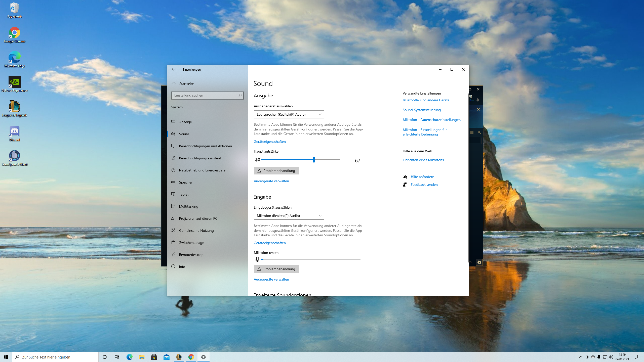This screenshot has height=362, width=644.
Task: Go to Zwischenablage settings
Action: coord(191,243)
